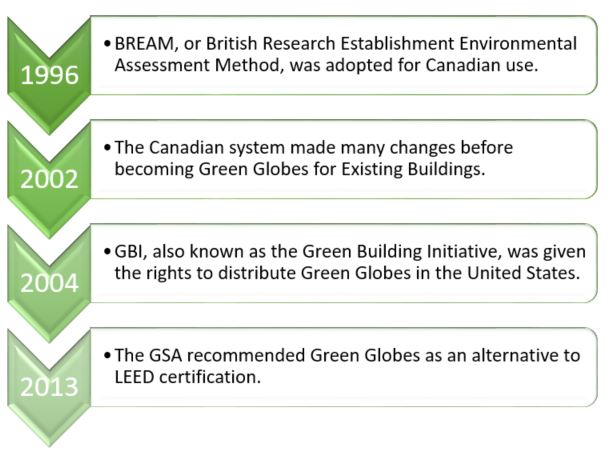Click the GBI Green Building Initiative box
614x455 pixels.
click(x=344, y=264)
